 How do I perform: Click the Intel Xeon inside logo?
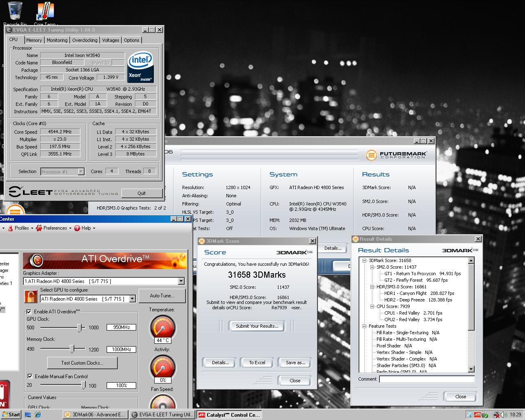[141, 67]
